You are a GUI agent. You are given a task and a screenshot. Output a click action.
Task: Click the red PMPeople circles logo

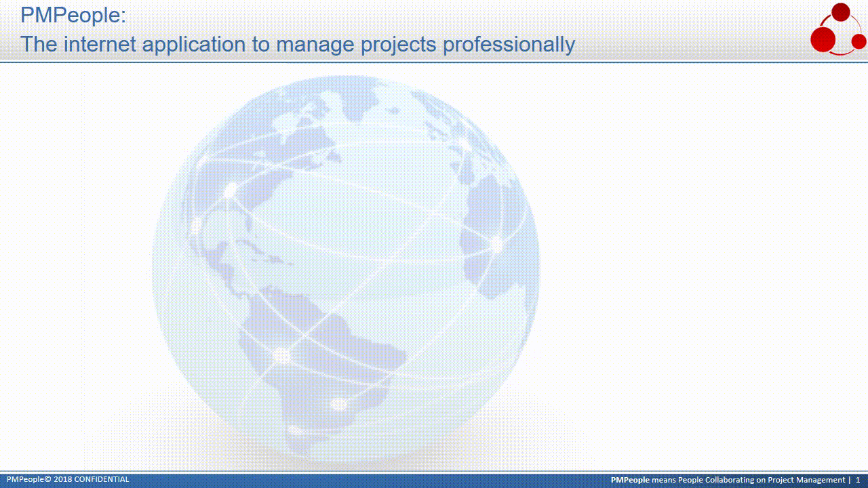[x=838, y=29]
